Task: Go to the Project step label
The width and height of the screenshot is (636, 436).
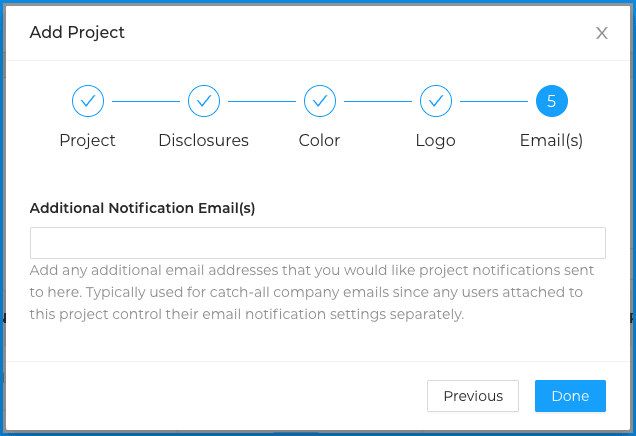Action: [88, 141]
